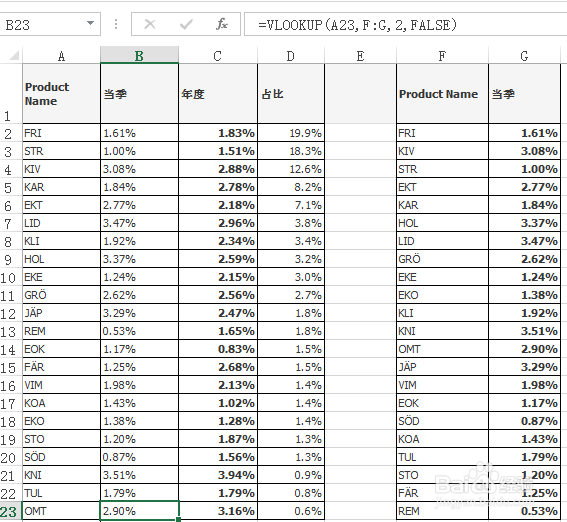The width and height of the screenshot is (567, 522).
Task: Click cell B7 showing 3.47%
Action: tap(139, 223)
